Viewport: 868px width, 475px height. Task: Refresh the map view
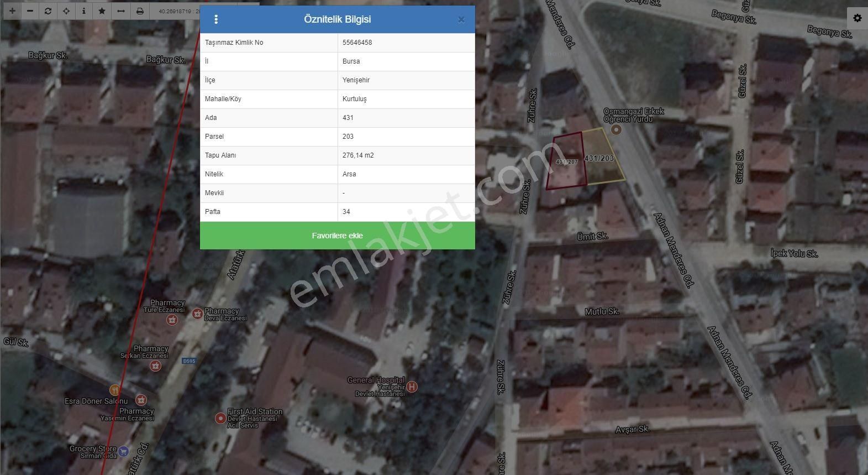pyautogui.click(x=48, y=11)
